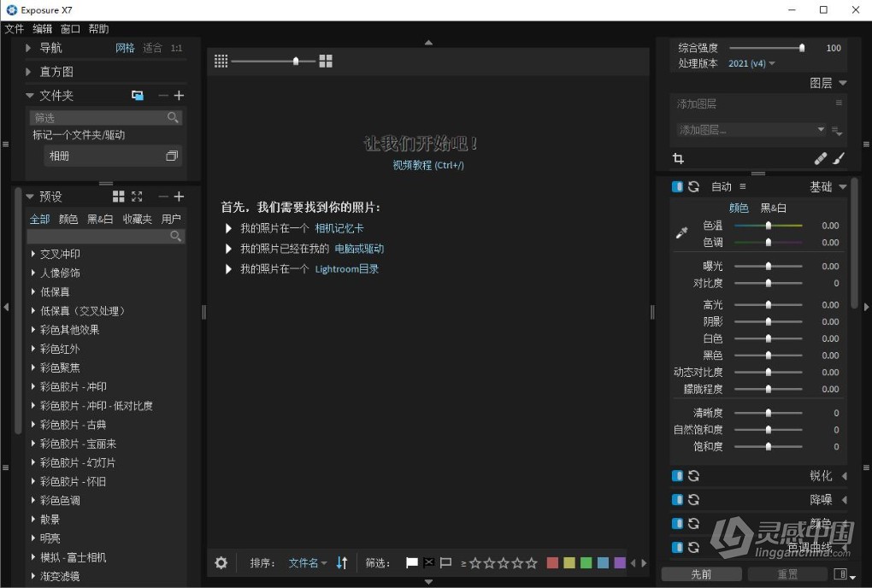
Task: Open the 编辑 menu
Action: point(42,28)
